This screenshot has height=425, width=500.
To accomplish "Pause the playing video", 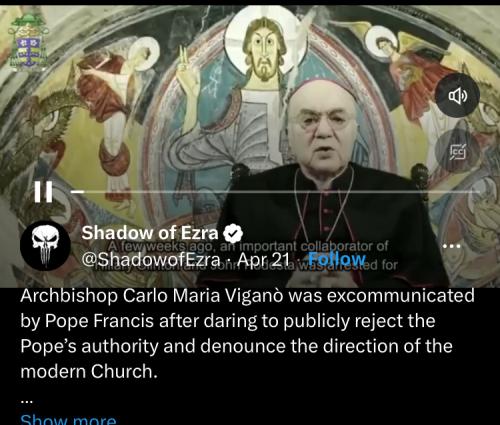I will click(x=43, y=192).
